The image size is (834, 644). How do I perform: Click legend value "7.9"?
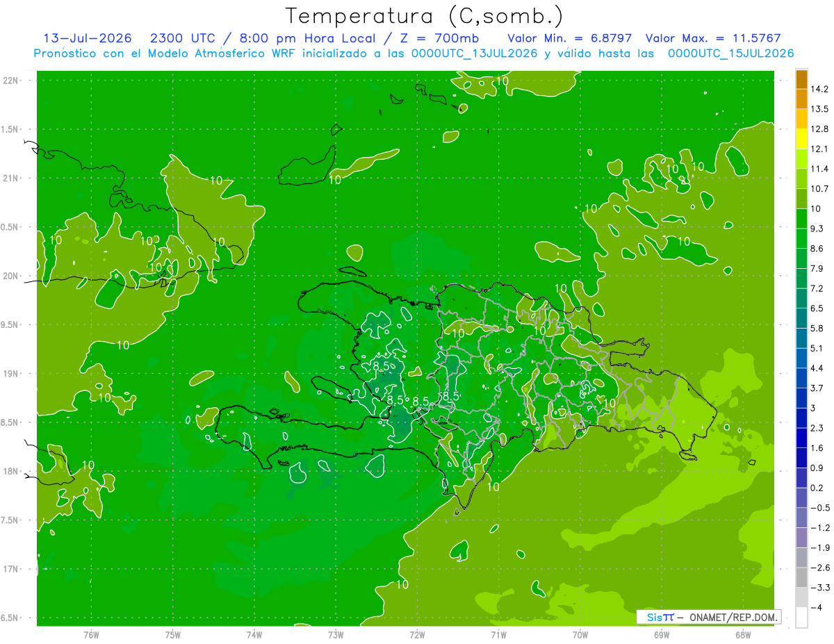tap(817, 269)
